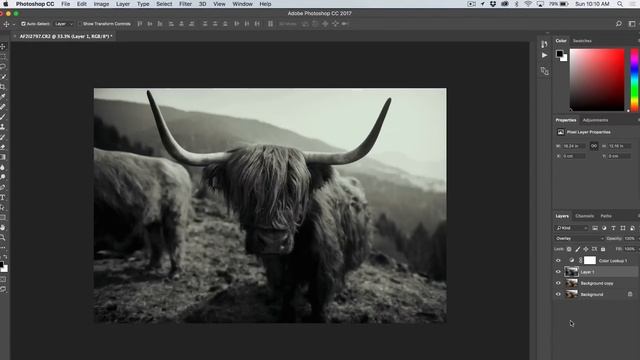Image resolution: width=640 pixels, height=360 pixels.
Task: Click the Dropbox icon in menu bar
Action: [493, 4]
